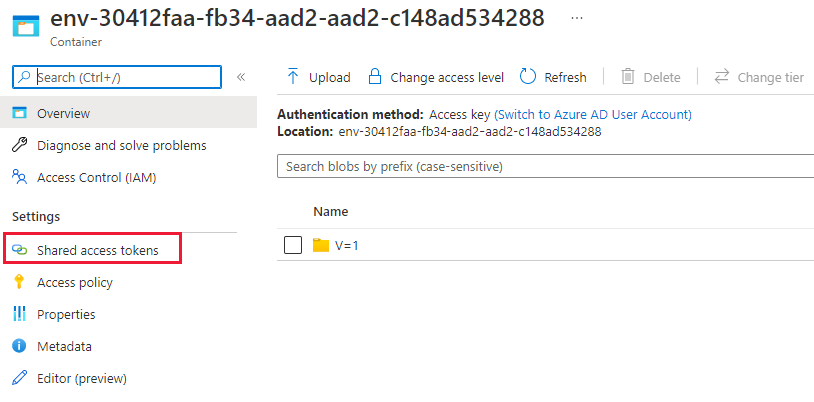Image resolution: width=814 pixels, height=402 pixels.
Task: Focus the left menu Search box
Action: pyautogui.click(x=125, y=77)
